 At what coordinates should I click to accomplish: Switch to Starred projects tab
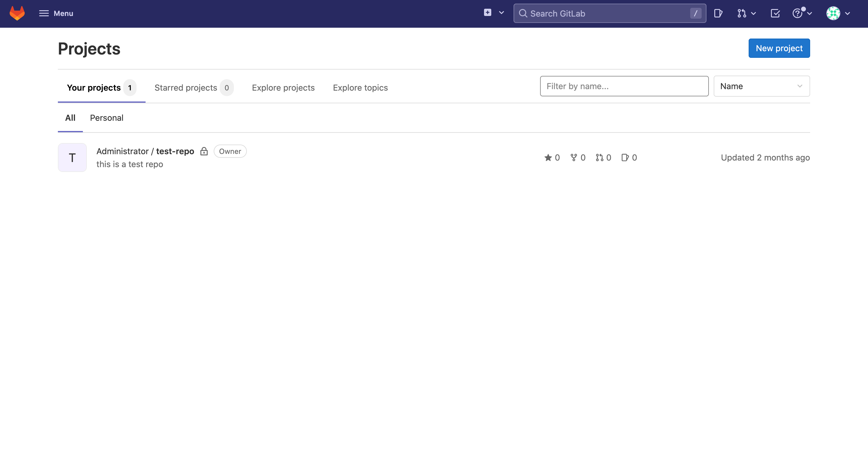194,88
